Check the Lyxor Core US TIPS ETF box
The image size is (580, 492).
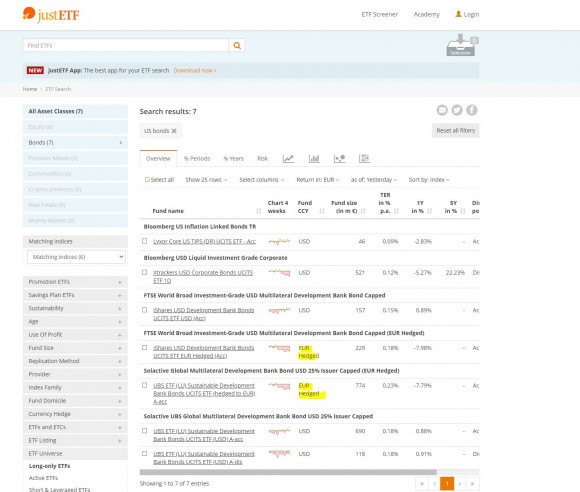pyautogui.click(x=145, y=241)
